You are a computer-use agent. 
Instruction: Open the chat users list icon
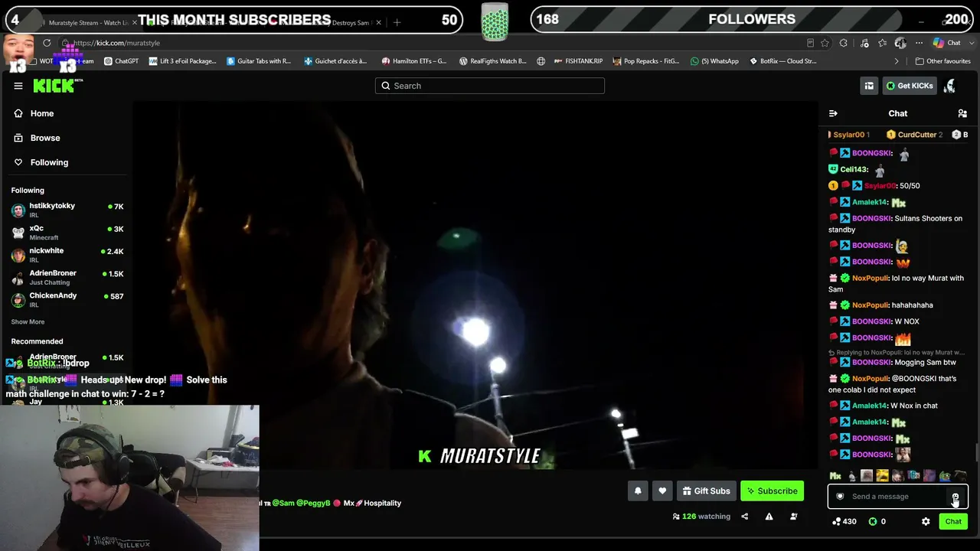962,113
